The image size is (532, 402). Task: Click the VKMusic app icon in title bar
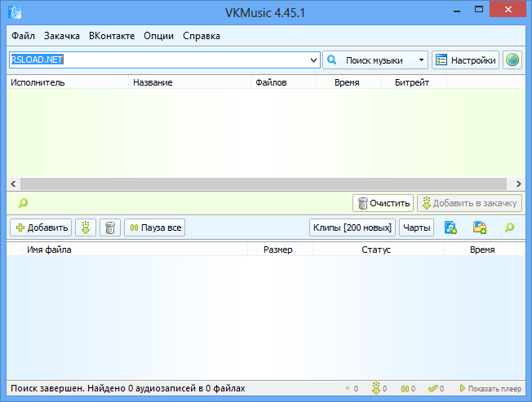pyautogui.click(x=15, y=12)
